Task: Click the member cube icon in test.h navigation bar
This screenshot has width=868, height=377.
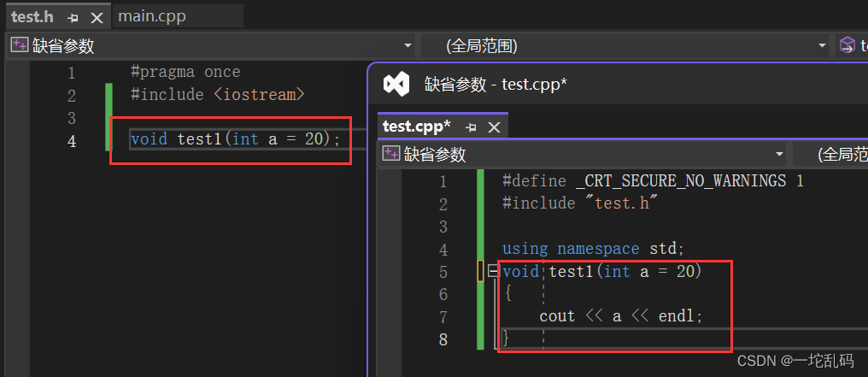Action: (x=847, y=45)
